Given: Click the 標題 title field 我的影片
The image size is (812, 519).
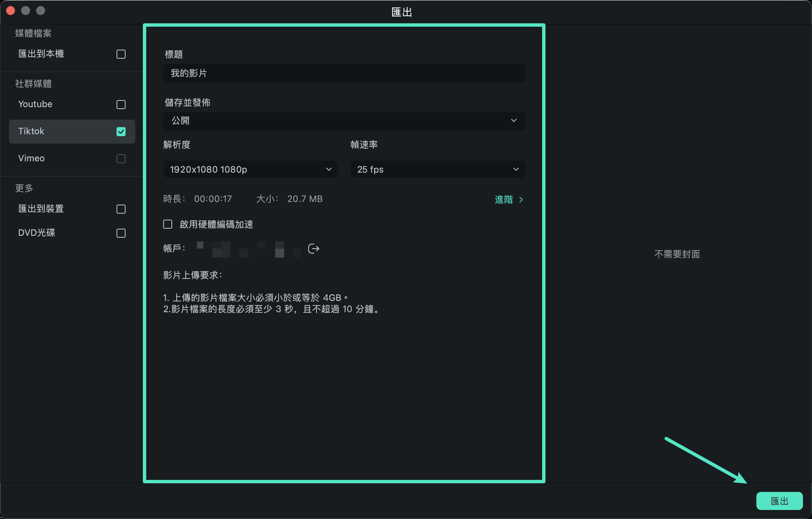Looking at the screenshot, I should point(344,73).
